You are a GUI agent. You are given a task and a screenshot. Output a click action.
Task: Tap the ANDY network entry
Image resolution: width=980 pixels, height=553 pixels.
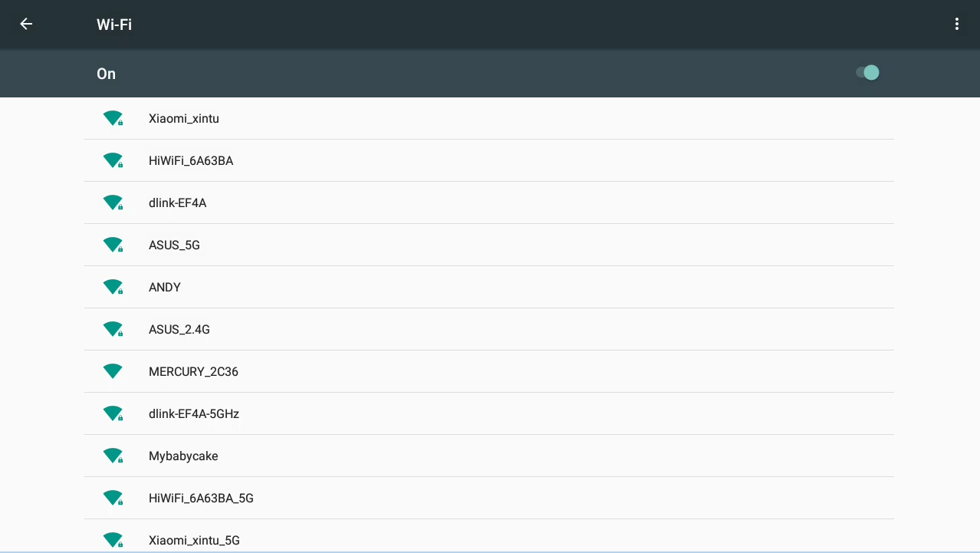pos(165,288)
